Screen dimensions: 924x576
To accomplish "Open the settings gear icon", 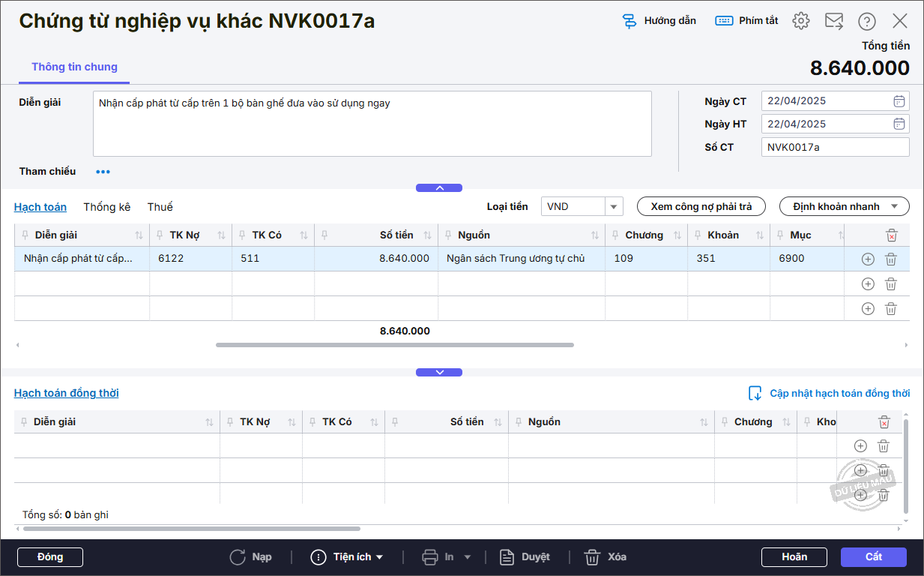I will click(x=801, y=21).
